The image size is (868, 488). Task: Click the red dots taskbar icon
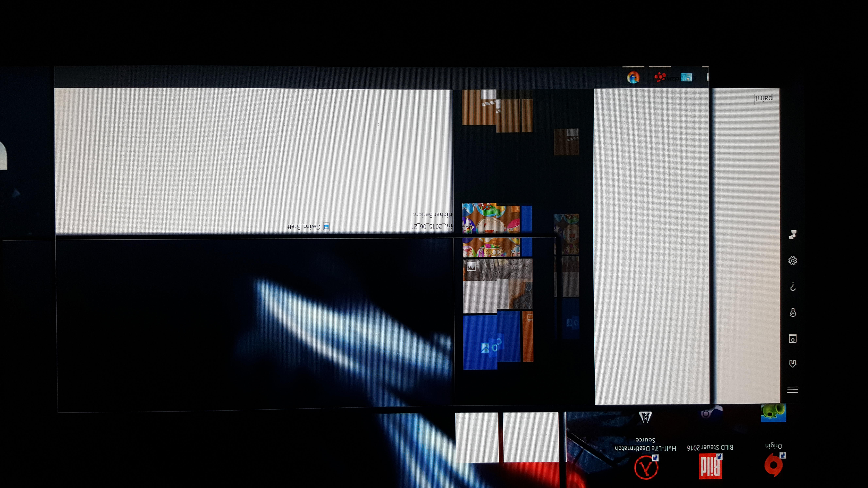[x=660, y=77]
